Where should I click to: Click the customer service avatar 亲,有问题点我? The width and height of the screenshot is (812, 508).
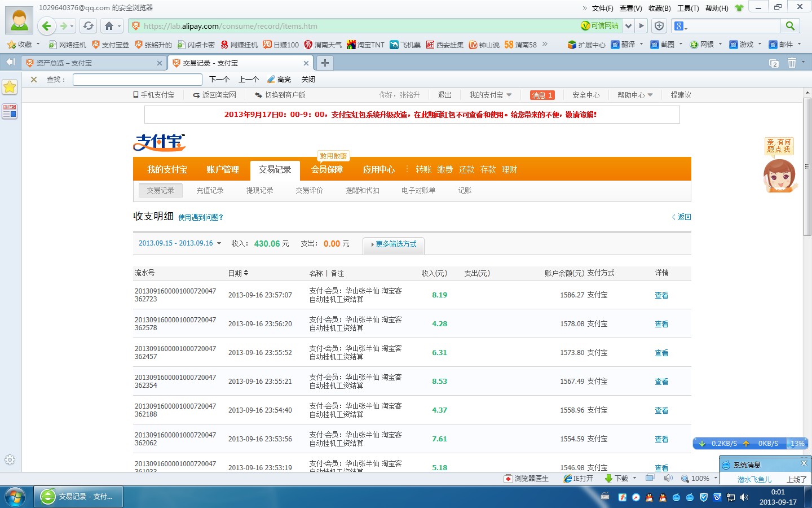coord(780,165)
